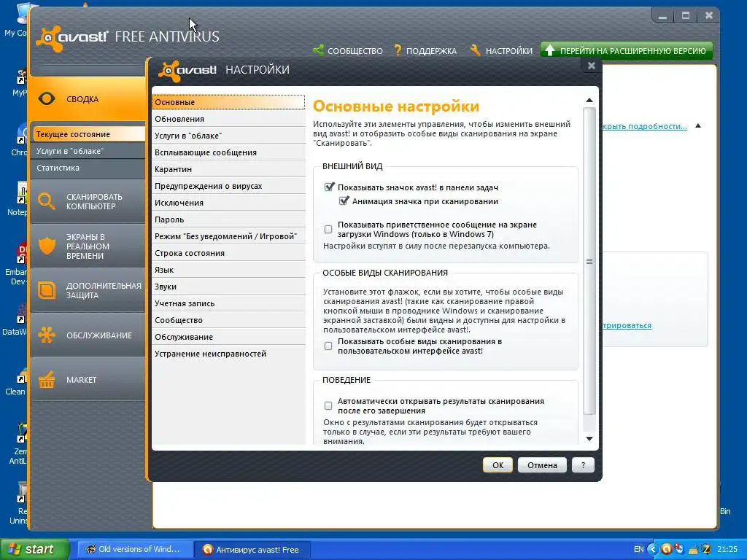Viewport: 747px width, 560px height.
Task: Click the settings scrollbar up arrow
Action: click(589, 100)
